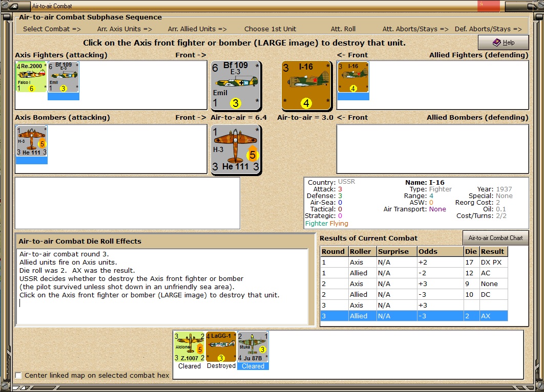Click the Roller column header
The image size is (544, 392).
pos(363,251)
